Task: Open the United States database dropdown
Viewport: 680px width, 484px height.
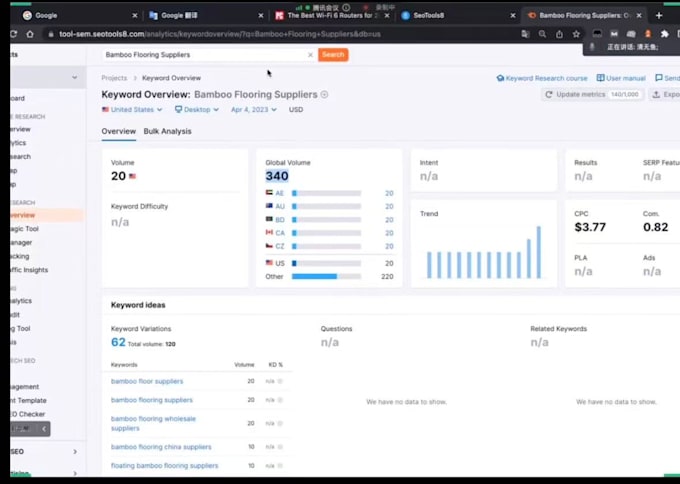Action: pyautogui.click(x=132, y=109)
